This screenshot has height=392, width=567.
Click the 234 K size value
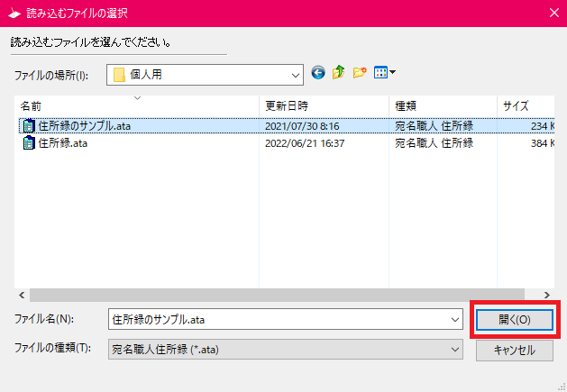coord(543,126)
